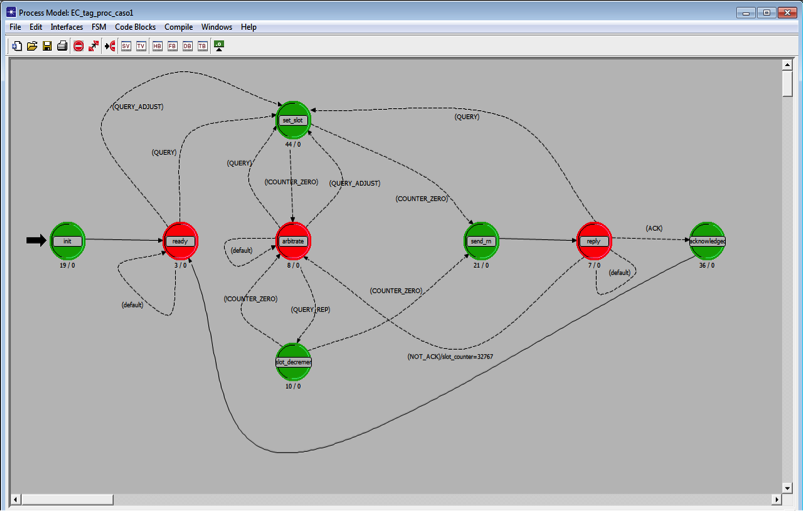
Task: Select the acknowledged state node
Action: click(707, 241)
